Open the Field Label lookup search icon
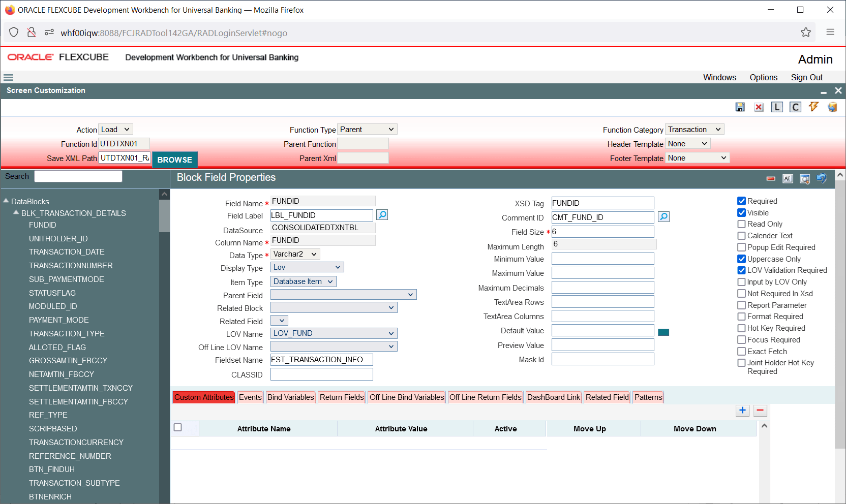The image size is (846, 504). click(382, 215)
